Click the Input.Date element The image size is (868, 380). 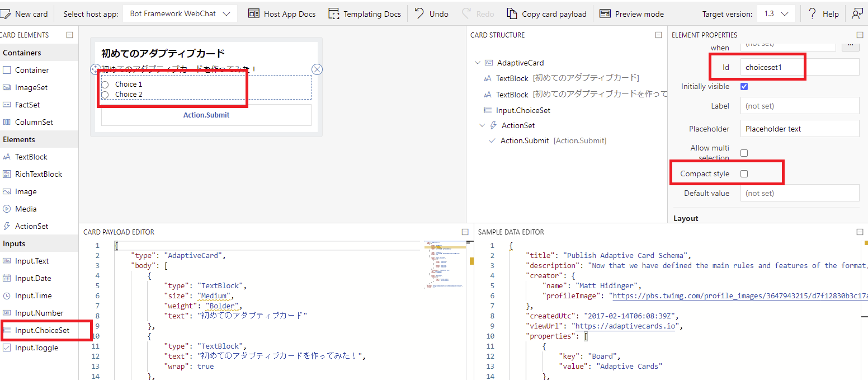tap(34, 278)
